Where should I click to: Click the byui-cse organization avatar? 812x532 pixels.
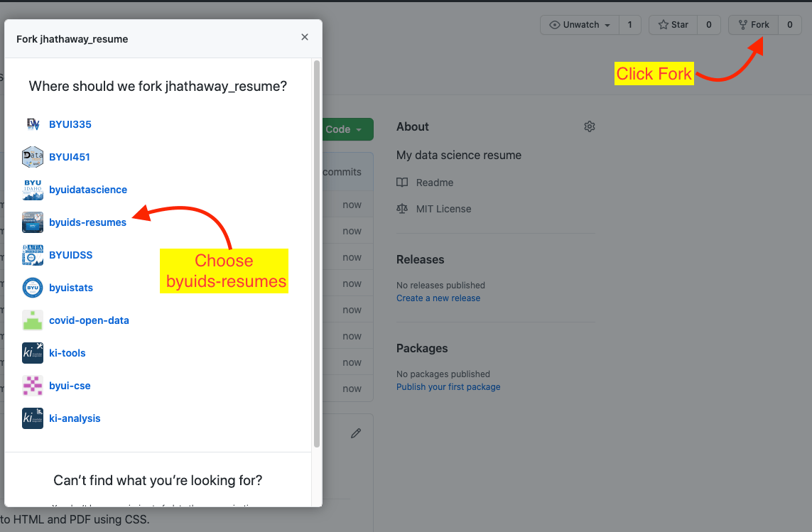(33, 386)
